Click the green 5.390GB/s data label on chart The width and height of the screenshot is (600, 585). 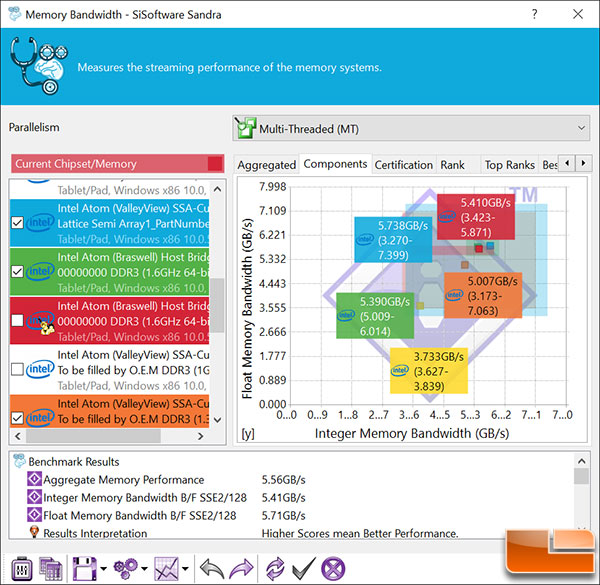click(375, 316)
